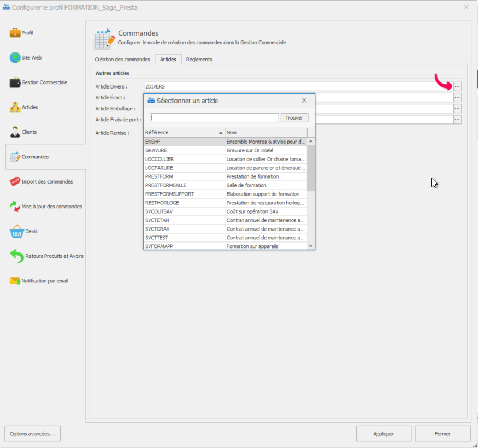Sort list by Référence column header
The image size is (478, 448).
[x=183, y=133]
